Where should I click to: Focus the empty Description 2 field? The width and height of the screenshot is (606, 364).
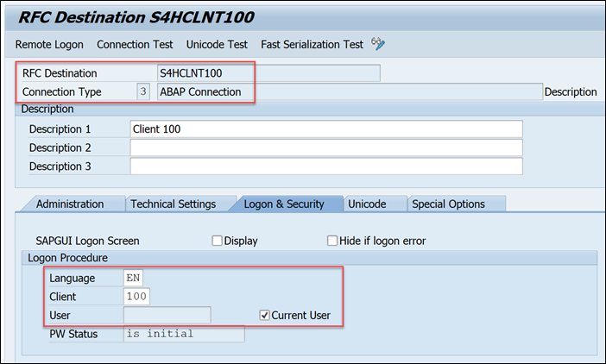pyautogui.click(x=326, y=147)
